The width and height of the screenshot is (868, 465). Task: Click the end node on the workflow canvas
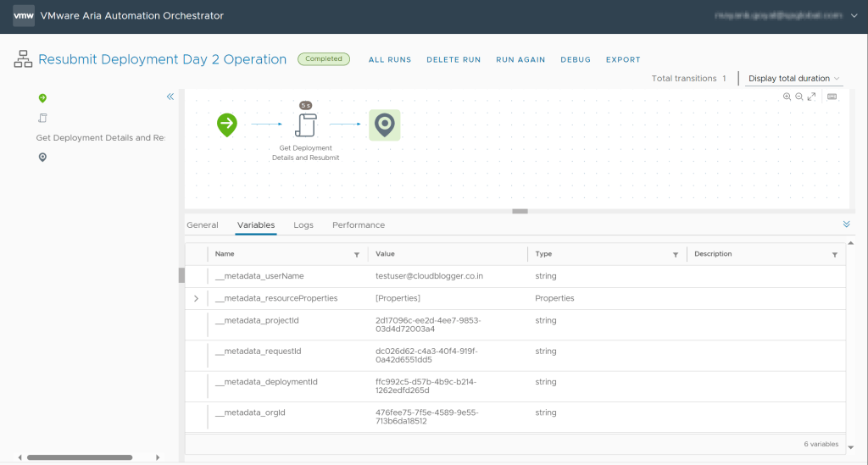point(385,125)
